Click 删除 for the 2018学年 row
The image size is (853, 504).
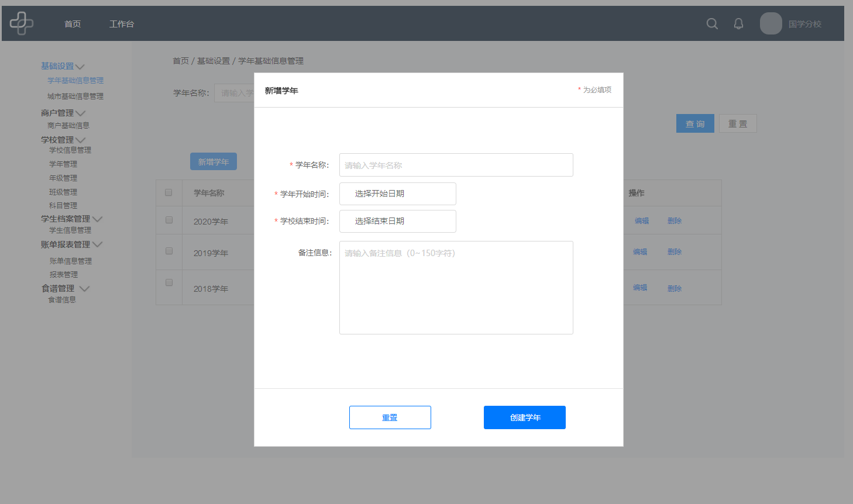(x=675, y=289)
